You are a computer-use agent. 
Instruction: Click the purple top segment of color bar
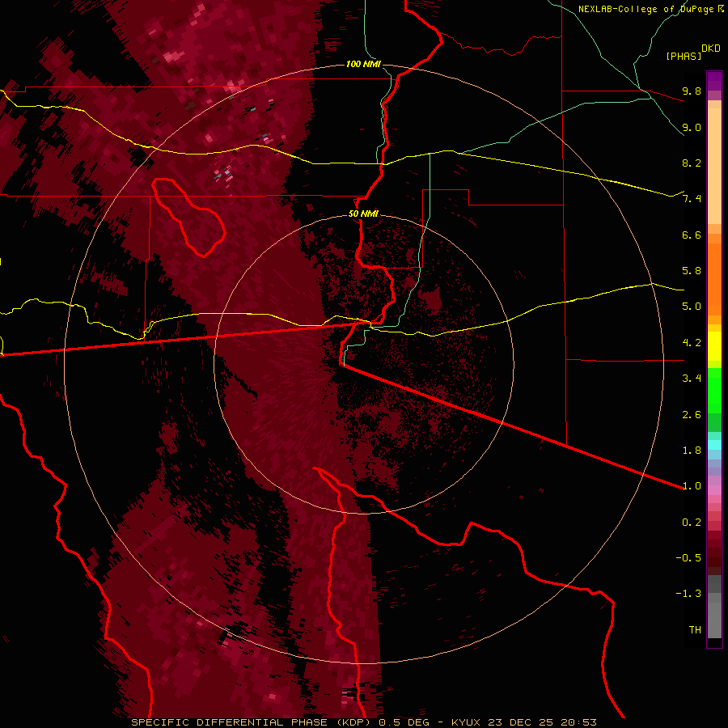tap(714, 81)
